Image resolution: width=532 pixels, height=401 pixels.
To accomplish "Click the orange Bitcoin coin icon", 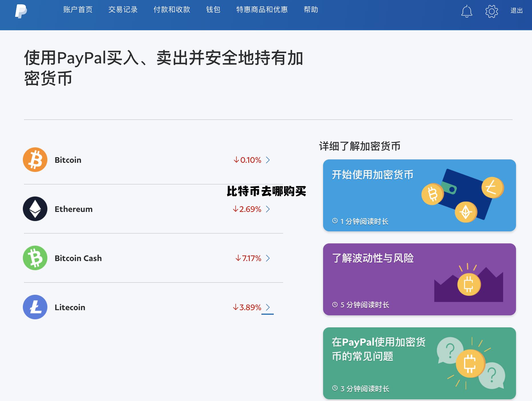I will pos(35,160).
